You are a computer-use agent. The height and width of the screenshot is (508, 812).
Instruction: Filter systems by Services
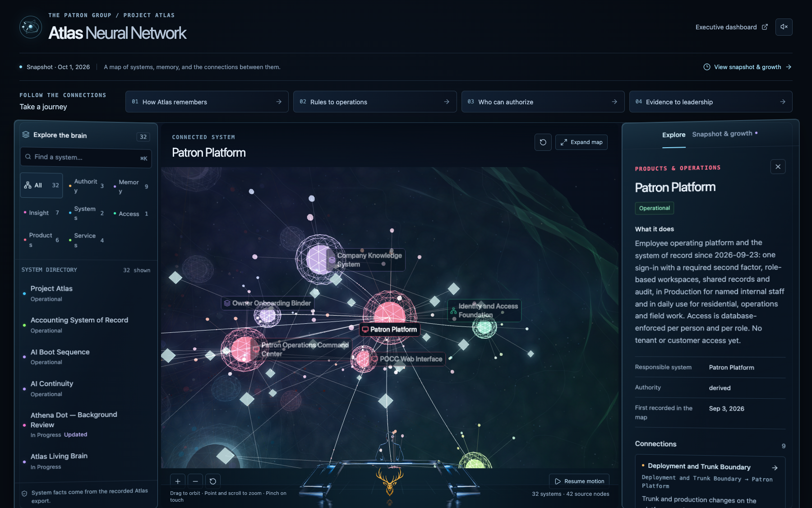pos(86,240)
